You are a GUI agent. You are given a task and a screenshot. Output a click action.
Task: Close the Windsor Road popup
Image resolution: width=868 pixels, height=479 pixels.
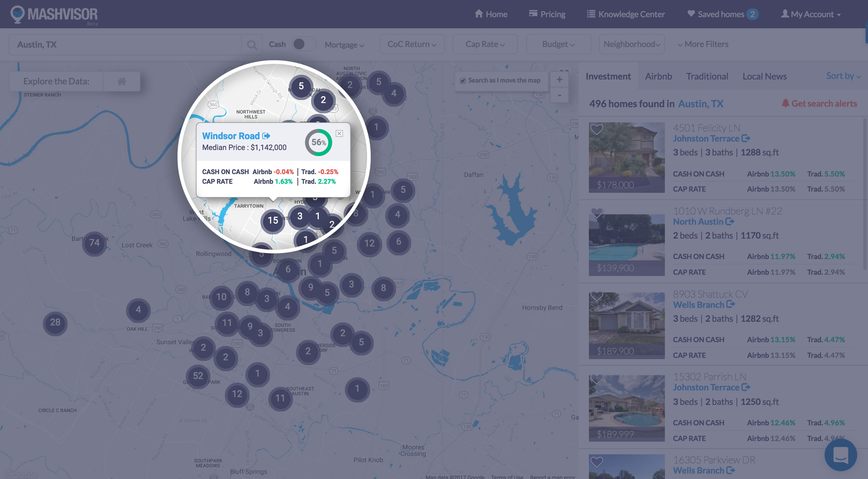[x=339, y=133]
